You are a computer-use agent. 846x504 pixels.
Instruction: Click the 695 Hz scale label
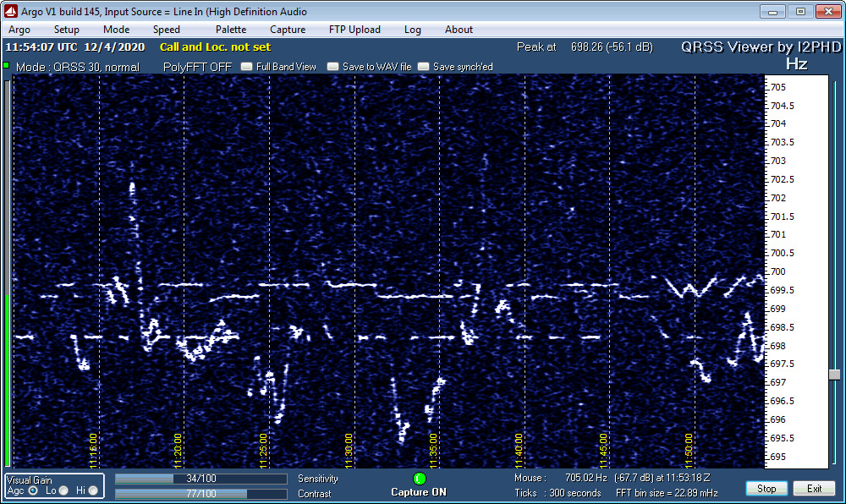tap(778, 457)
